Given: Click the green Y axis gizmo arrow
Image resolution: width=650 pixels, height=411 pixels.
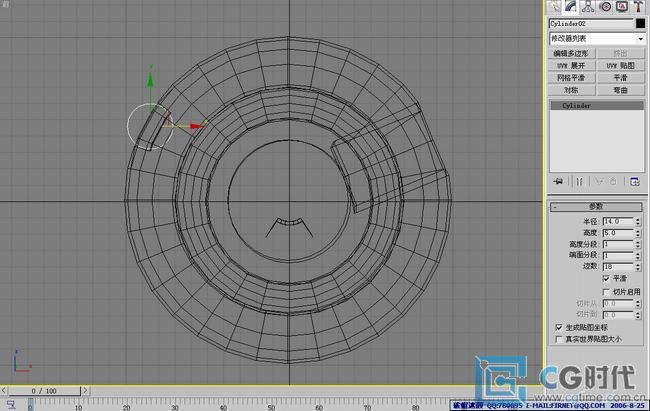Looking at the screenshot, I should pos(150,78).
